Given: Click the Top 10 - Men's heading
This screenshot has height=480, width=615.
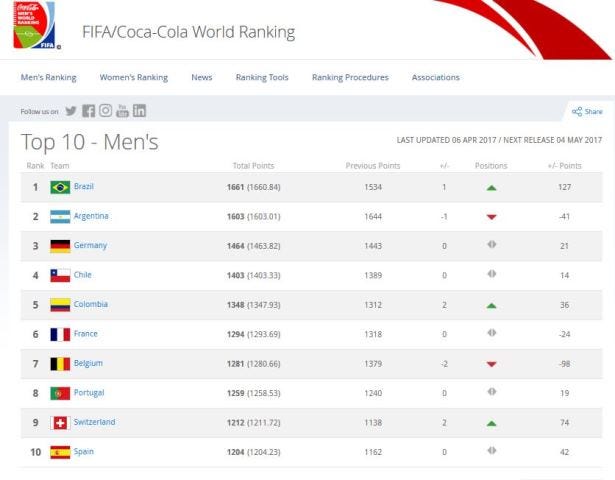Looking at the screenshot, I should click(90, 142).
